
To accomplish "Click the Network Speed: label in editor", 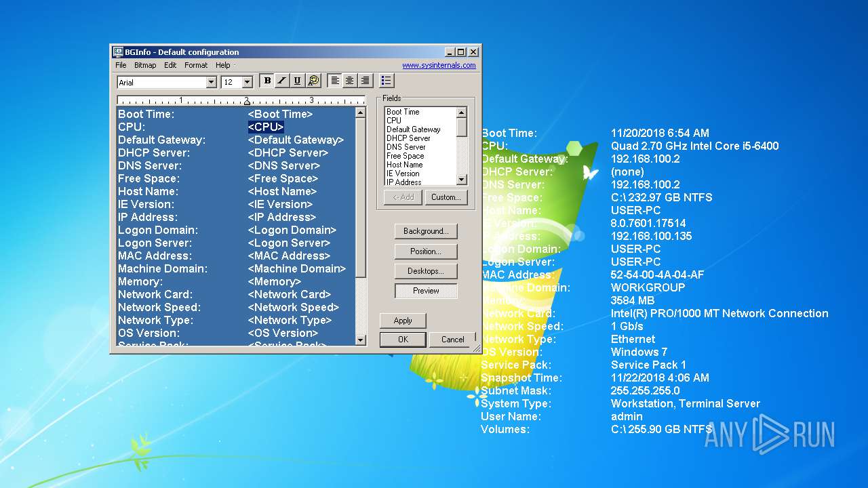I will [159, 307].
